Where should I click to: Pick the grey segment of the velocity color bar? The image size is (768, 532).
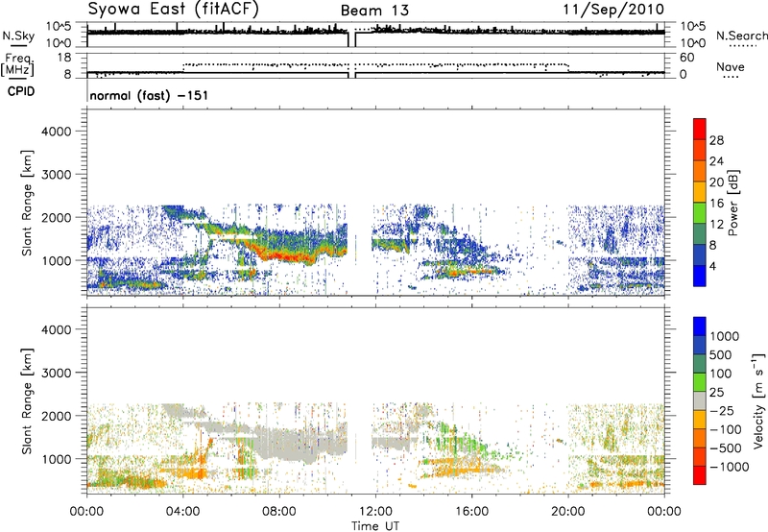click(700, 400)
